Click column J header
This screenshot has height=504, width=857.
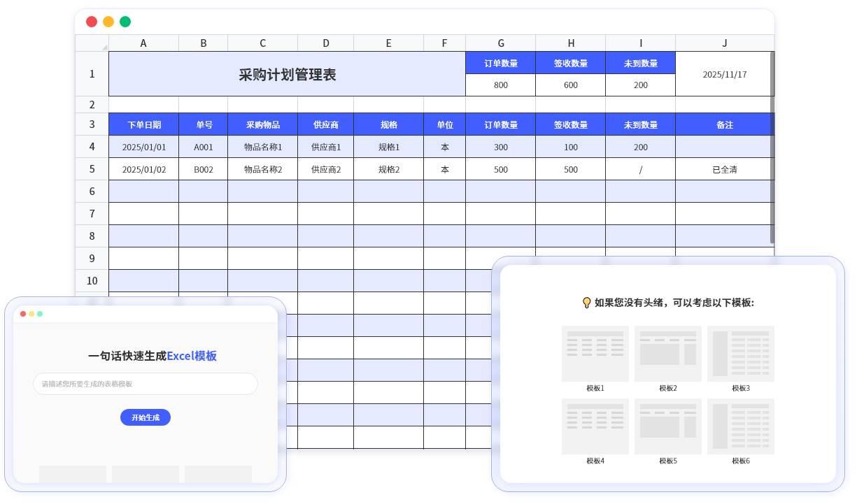point(724,43)
